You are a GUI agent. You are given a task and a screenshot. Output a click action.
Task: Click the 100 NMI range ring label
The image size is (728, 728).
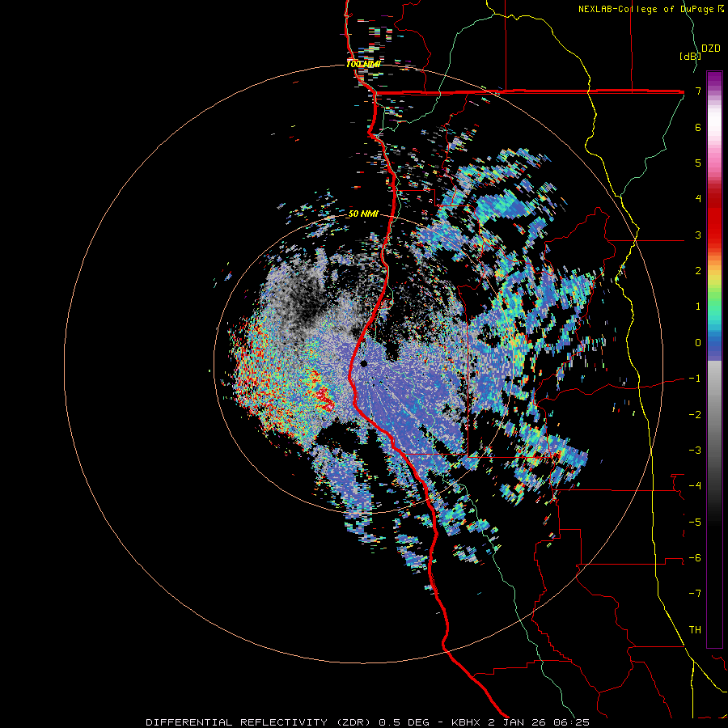pos(363,64)
